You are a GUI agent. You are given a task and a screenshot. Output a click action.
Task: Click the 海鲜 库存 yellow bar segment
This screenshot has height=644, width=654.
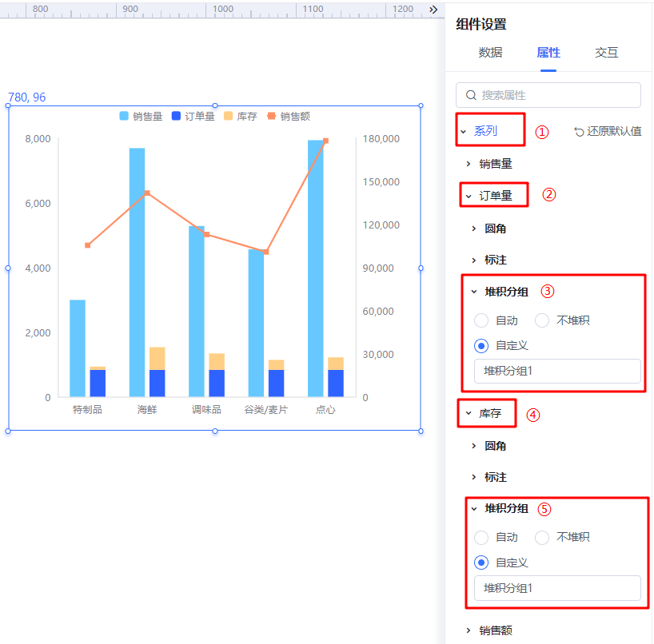tap(158, 359)
